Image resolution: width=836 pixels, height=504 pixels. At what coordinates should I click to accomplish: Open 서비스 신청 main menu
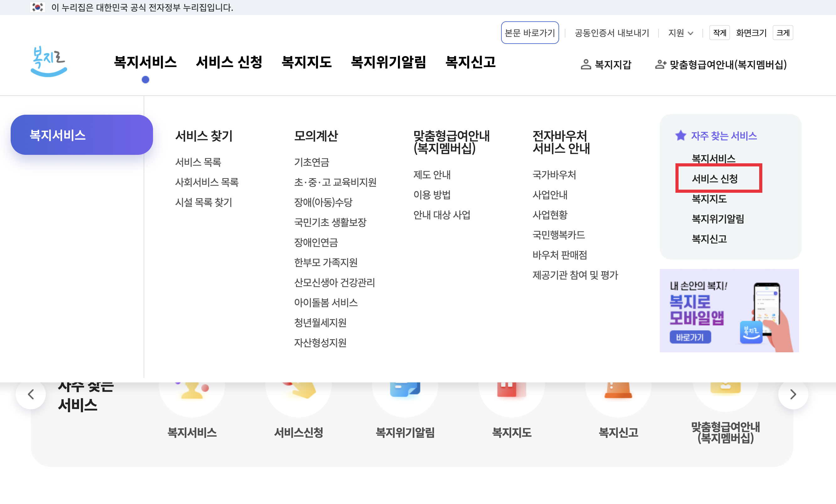pos(229,62)
